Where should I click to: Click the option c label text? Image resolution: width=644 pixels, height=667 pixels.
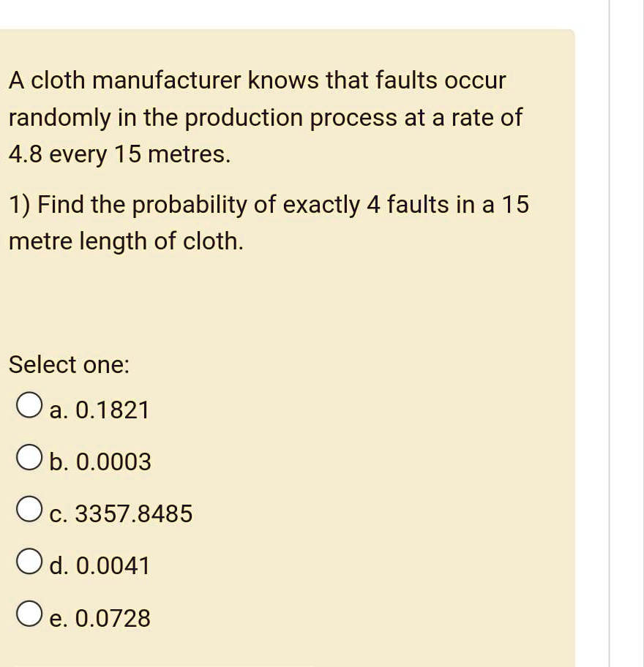pyautogui.click(x=121, y=514)
